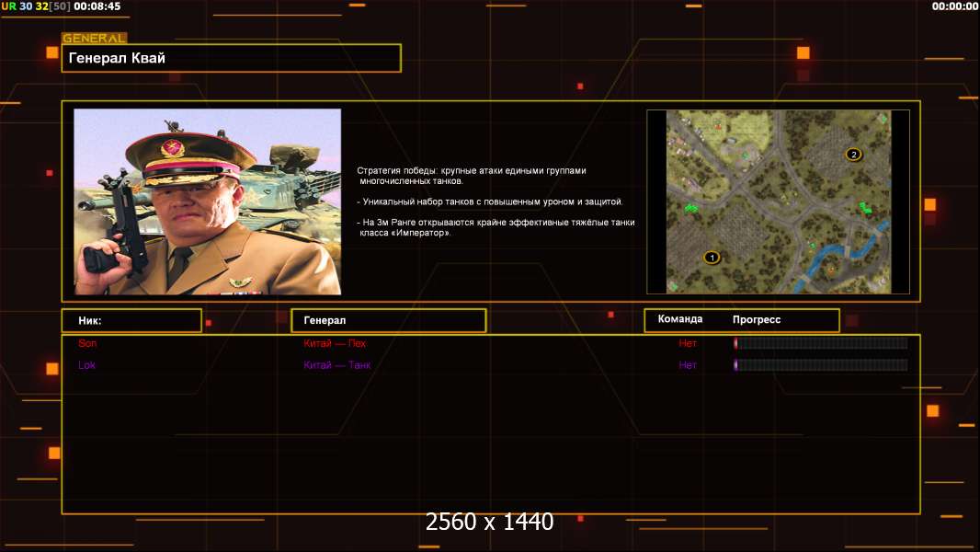Select the Команда column header

(x=680, y=319)
